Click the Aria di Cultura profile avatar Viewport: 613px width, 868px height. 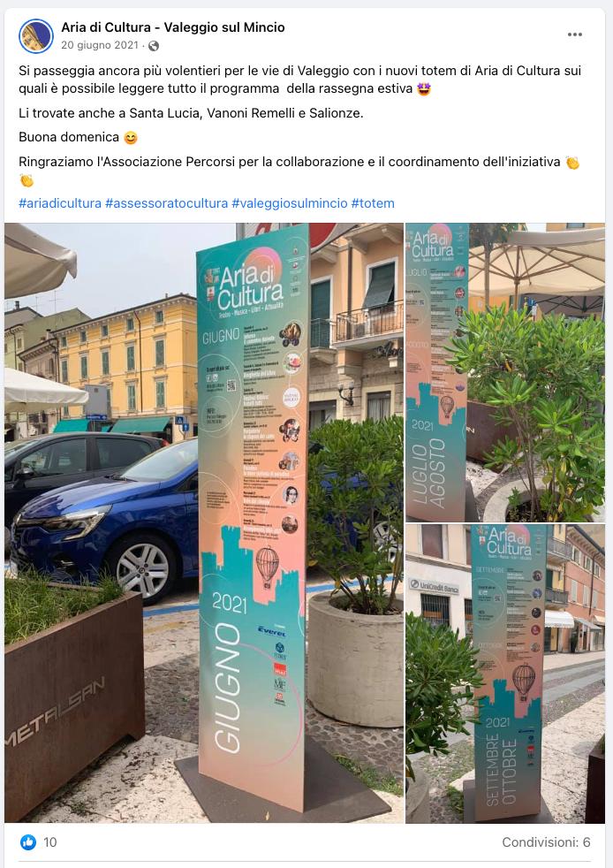(x=36, y=36)
